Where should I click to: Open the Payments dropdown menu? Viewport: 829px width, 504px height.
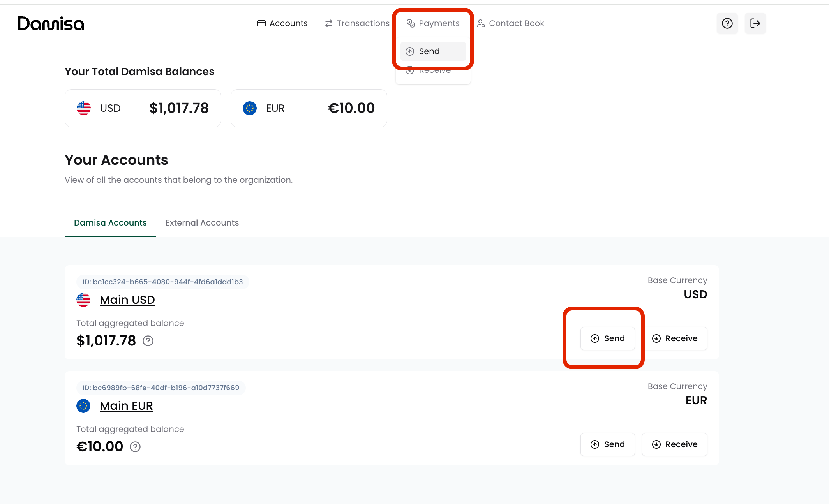tap(433, 23)
